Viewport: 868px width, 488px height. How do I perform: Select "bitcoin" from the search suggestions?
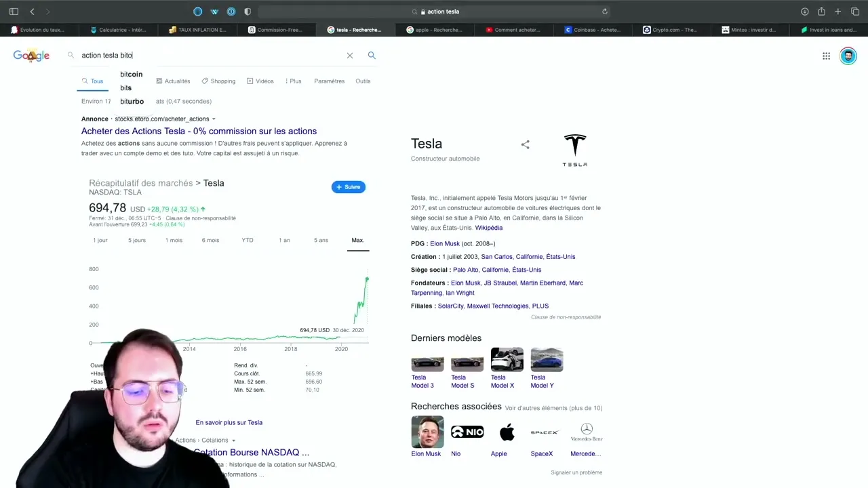131,74
